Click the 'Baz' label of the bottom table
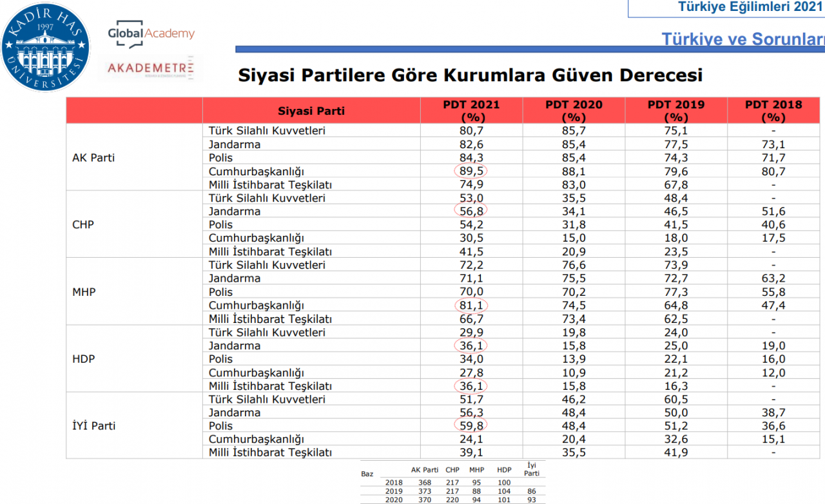The image size is (825, 504). pos(367,474)
